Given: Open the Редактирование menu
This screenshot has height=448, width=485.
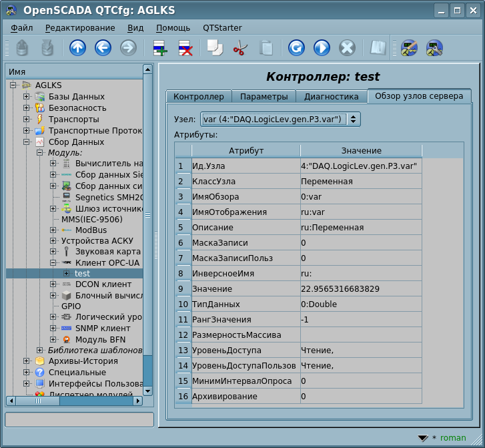Looking at the screenshot, I should tap(80, 28).
